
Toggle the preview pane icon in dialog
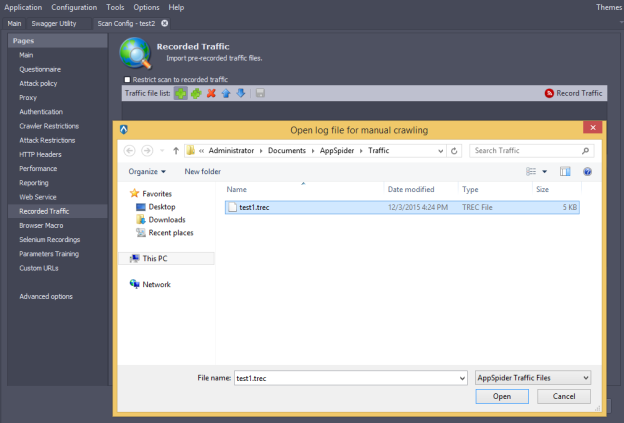click(x=565, y=171)
